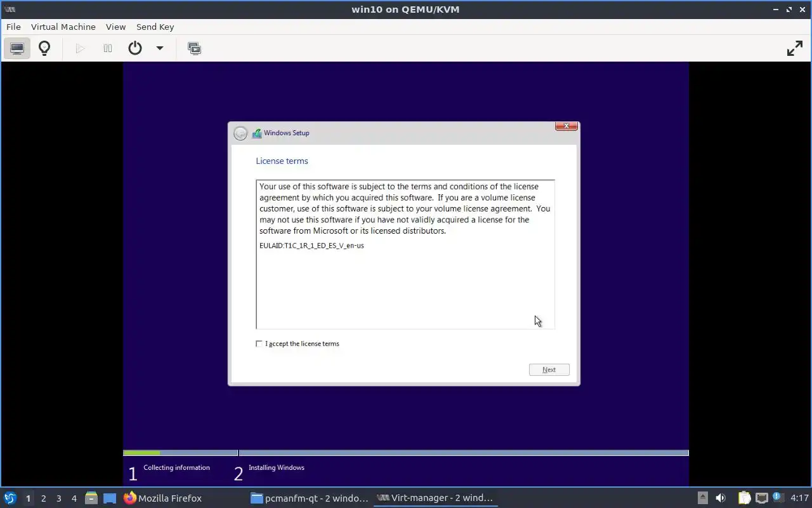Click the Windows Setup title icon

click(x=257, y=133)
